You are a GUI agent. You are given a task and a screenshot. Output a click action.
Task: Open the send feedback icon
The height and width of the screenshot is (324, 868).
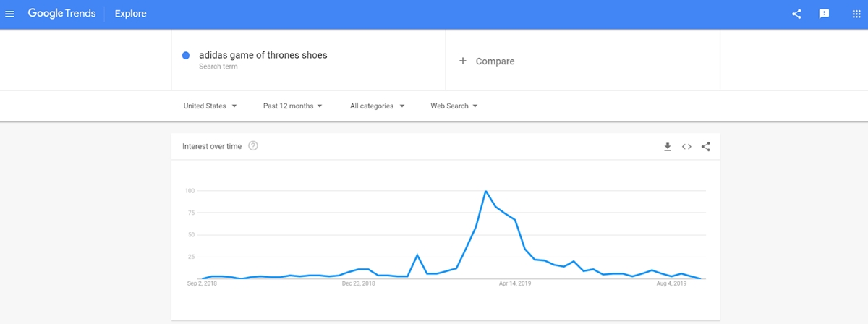point(824,14)
